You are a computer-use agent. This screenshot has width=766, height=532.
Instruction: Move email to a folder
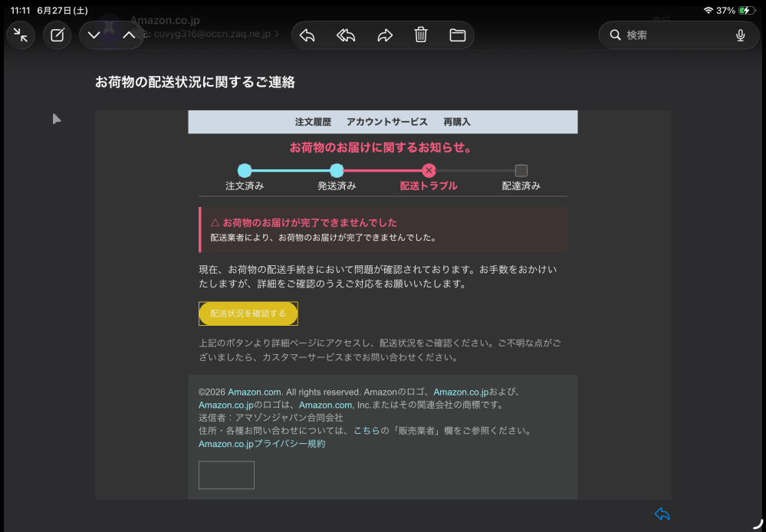tap(457, 35)
